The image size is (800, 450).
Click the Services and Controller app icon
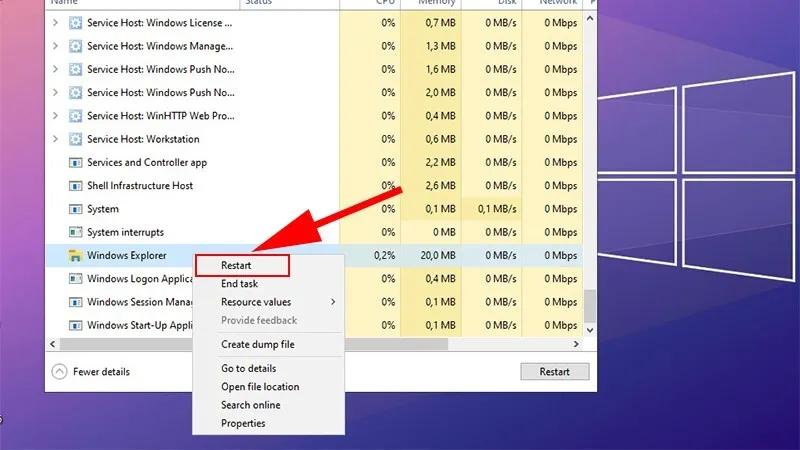click(76, 163)
